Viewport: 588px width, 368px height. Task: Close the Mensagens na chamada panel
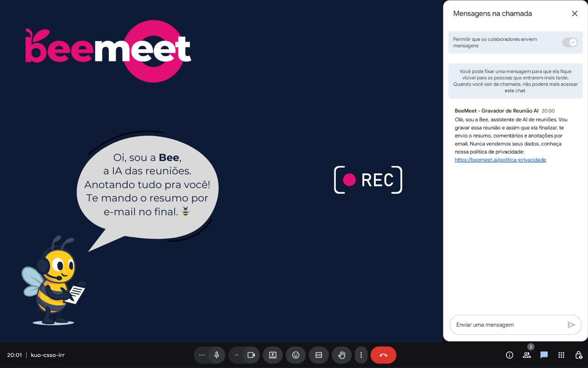pyautogui.click(x=575, y=13)
